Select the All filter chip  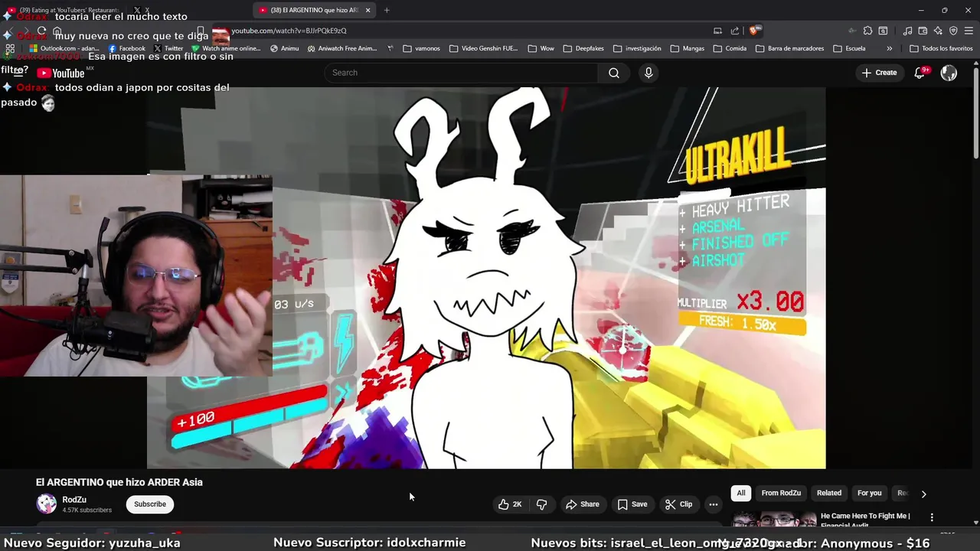pos(740,494)
